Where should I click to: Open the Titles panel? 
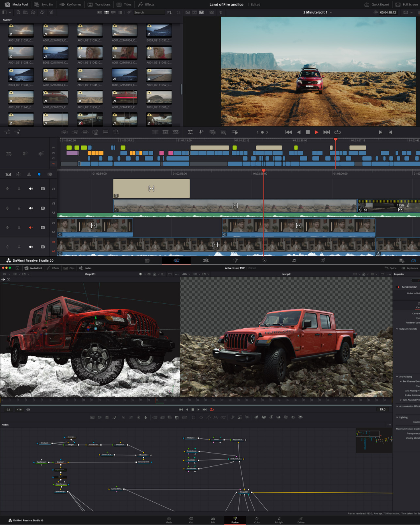coord(124,5)
